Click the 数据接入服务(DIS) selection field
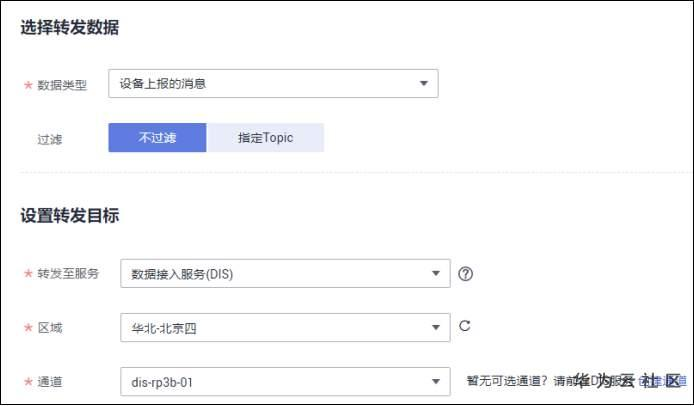The image size is (694, 406). pos(270,273)
